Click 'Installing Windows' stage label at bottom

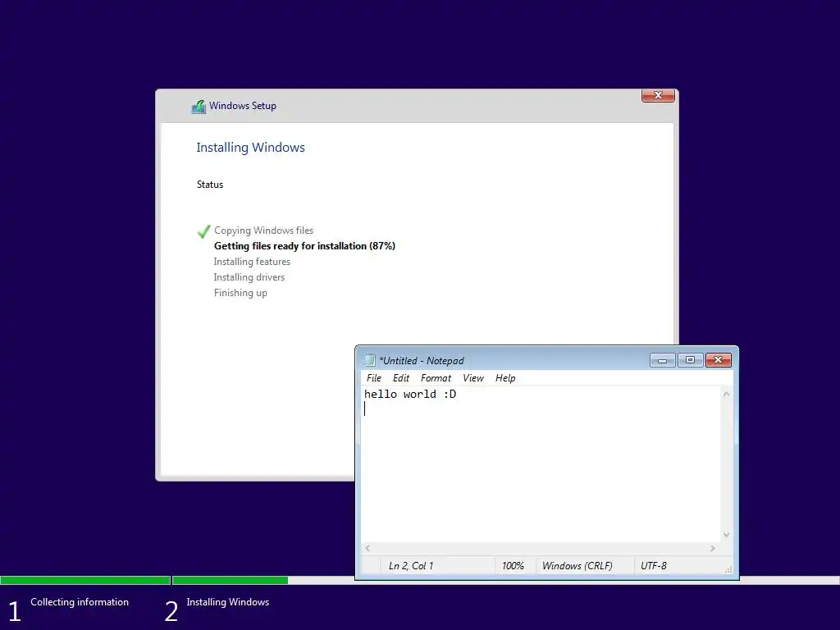228,602
